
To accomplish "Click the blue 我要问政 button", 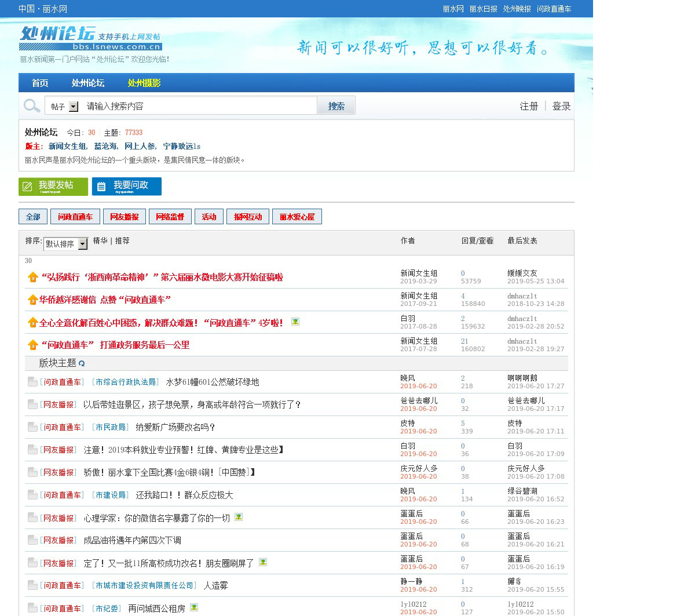I will [126, 187].
